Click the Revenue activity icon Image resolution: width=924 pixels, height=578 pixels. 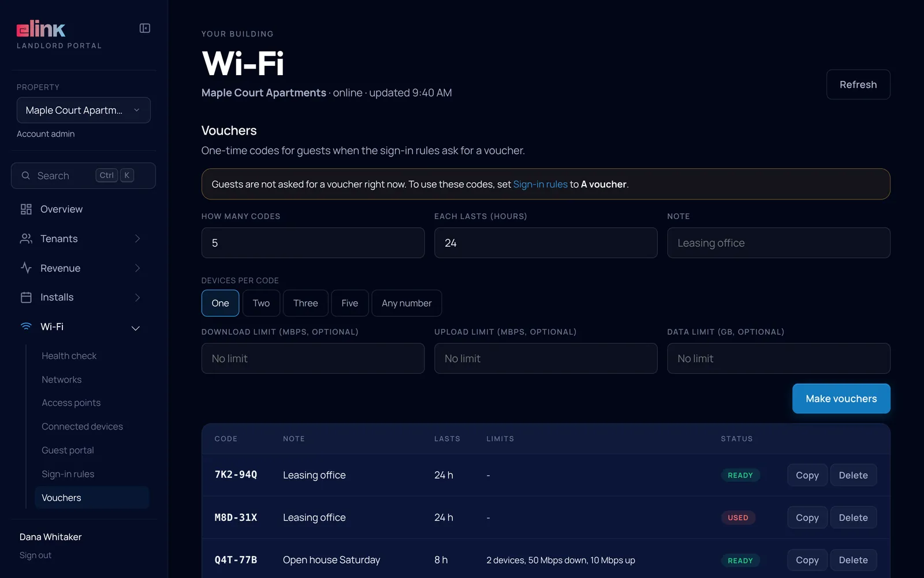click(26, 268)
